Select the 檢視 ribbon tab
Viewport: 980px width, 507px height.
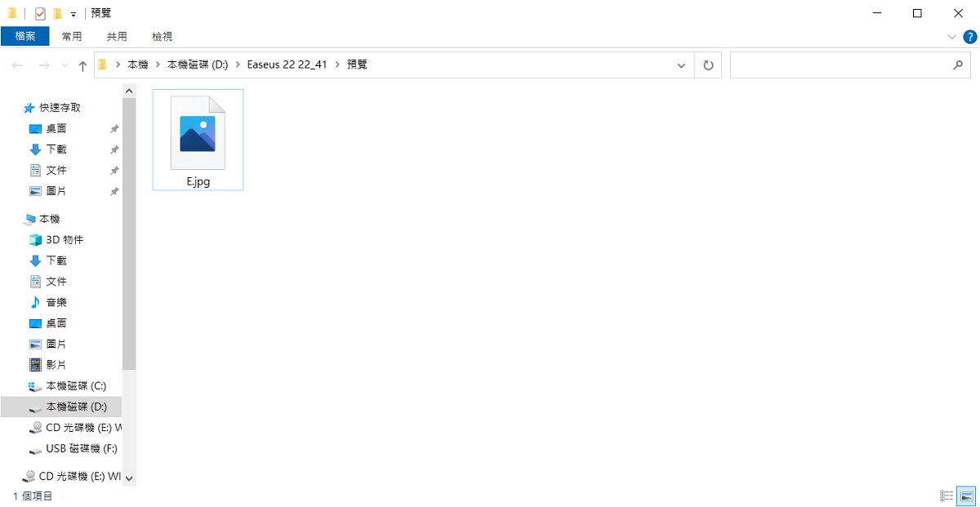[163, 36]
